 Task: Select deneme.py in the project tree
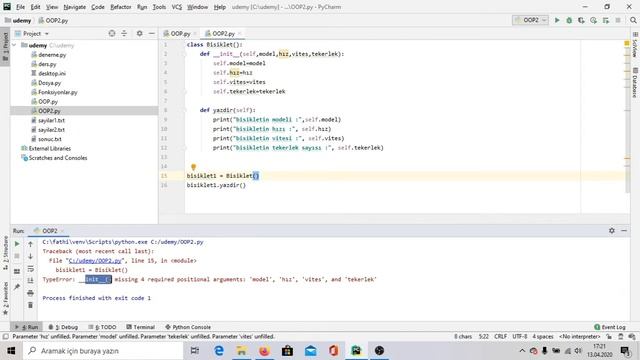click(x=52, y=55)
